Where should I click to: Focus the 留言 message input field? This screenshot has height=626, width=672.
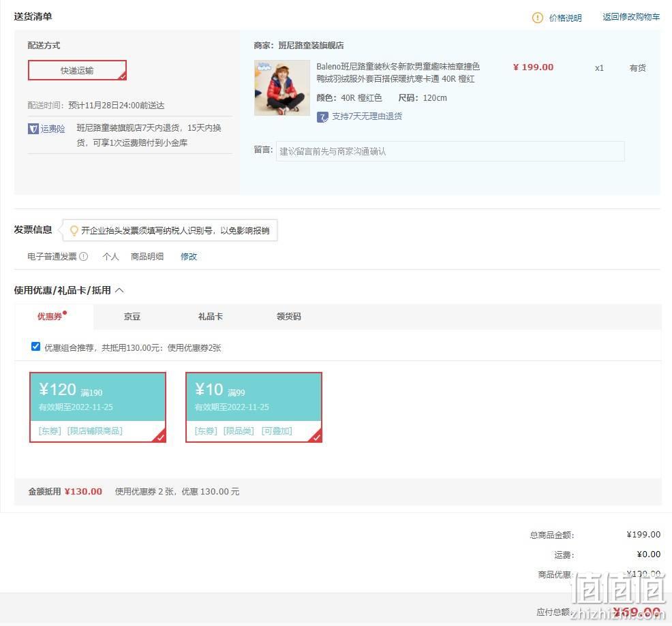(x=450, y=151)
